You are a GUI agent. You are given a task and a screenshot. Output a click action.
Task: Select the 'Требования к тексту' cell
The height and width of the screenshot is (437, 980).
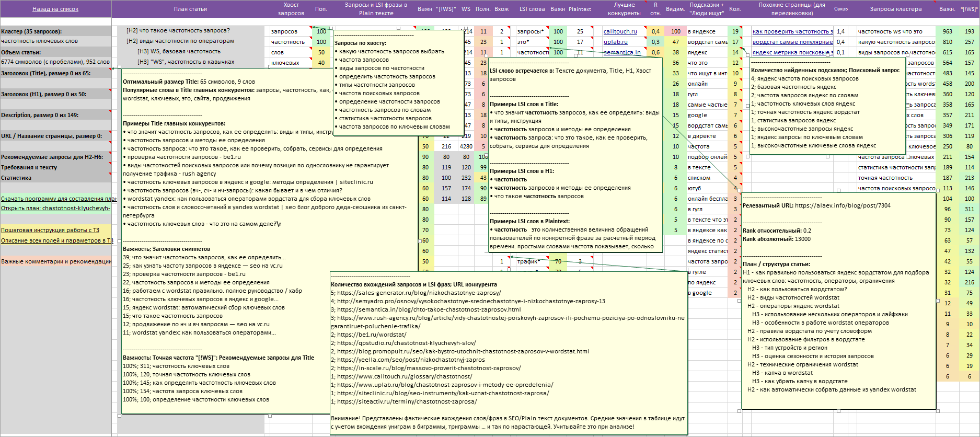click(x=55, y=167)
